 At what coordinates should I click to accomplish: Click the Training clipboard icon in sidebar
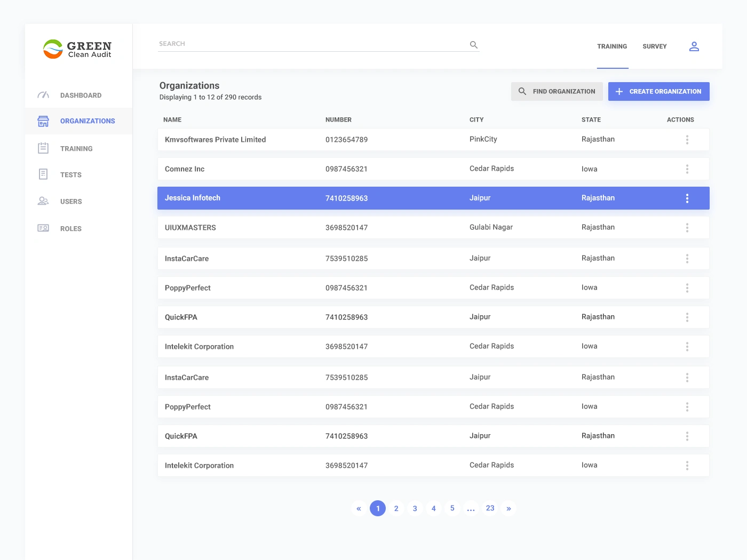43,148
